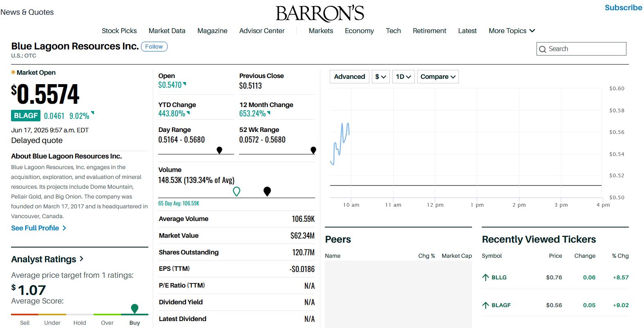Image resolution: width=644 pixels, height=328 pixels.
Task: Click the 65 Day Avg outline marker
Action: 236,191
